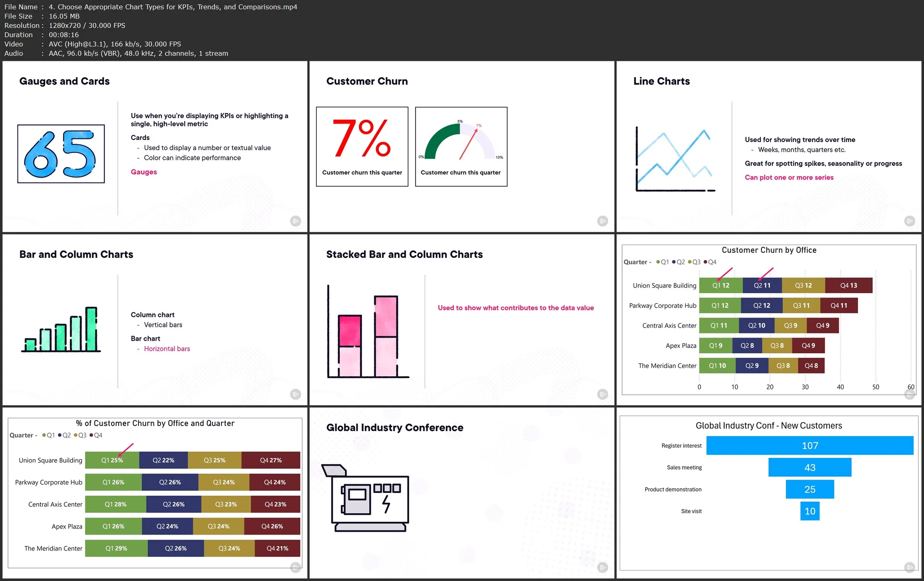Image resolution: width=924 pixels, height=581 pixels.
Task: Click Site visit funnel bar 10
Action: tap(809, 511)
